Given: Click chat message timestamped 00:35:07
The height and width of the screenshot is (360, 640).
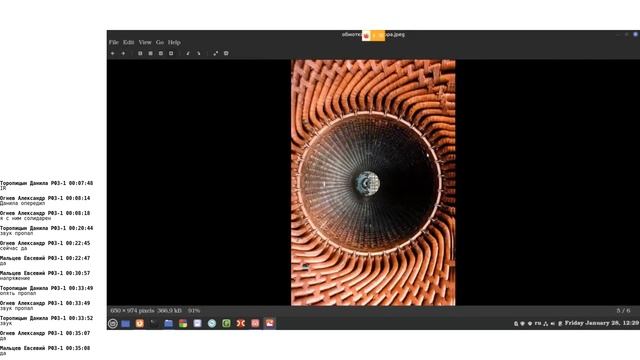Looking at the screenshot, I should 45,336.
